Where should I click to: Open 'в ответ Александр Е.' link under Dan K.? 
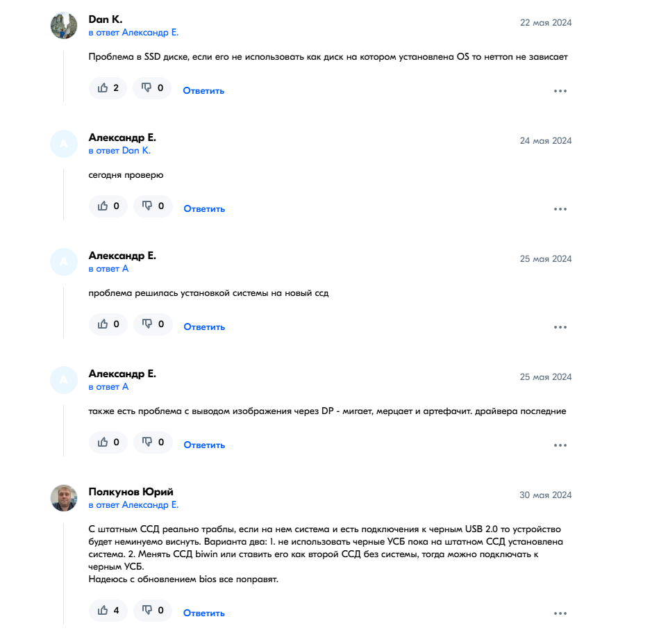[133, 33]
